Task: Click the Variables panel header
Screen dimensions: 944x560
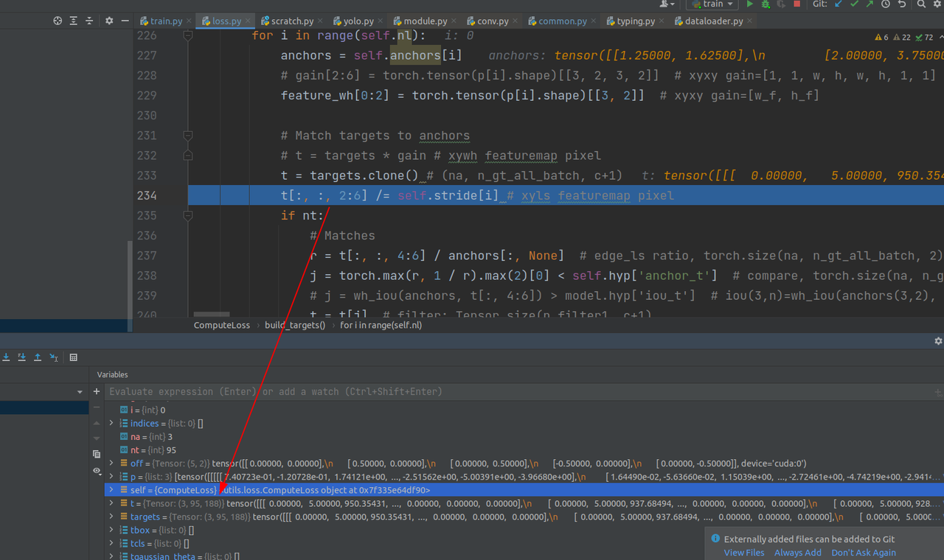Action: pyautogui.click(x=112, y=375)
